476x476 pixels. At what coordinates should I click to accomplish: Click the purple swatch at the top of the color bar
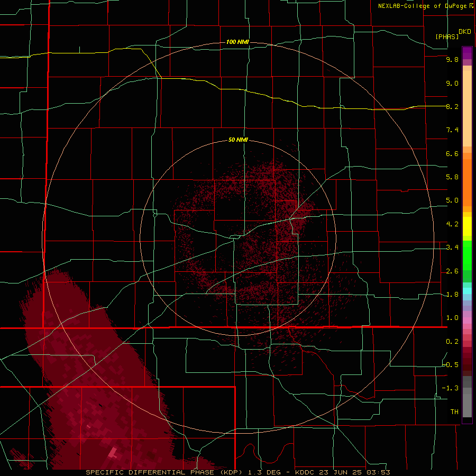point(467,53)
